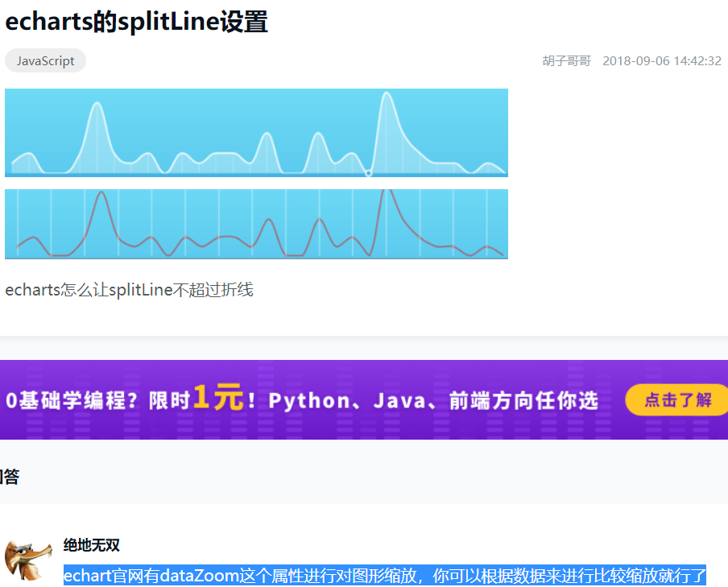Click the purple programming course ad banner
The width and height of the screenshot is (728, 587).
click(x=364, y=399)
